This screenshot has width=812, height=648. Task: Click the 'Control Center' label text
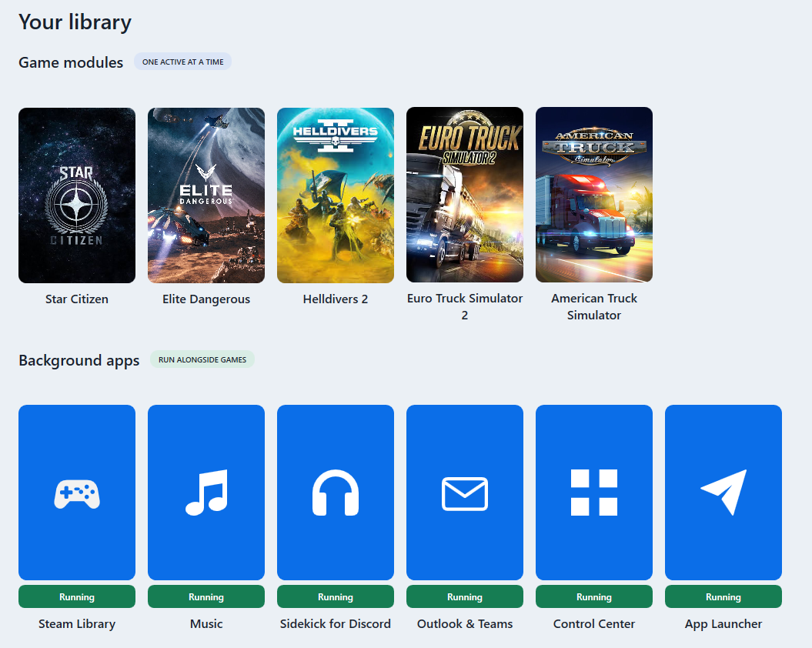point(594,623)
